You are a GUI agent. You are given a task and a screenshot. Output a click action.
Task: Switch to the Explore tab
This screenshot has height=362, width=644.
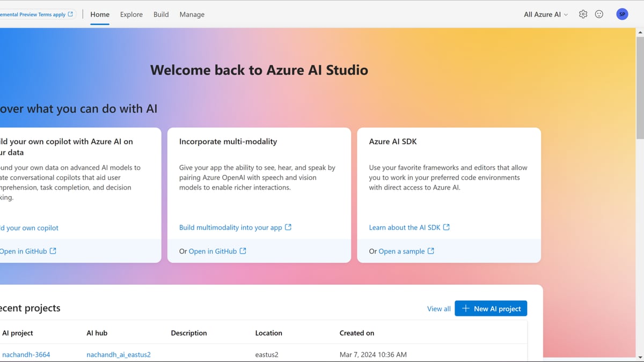[131, 14]
